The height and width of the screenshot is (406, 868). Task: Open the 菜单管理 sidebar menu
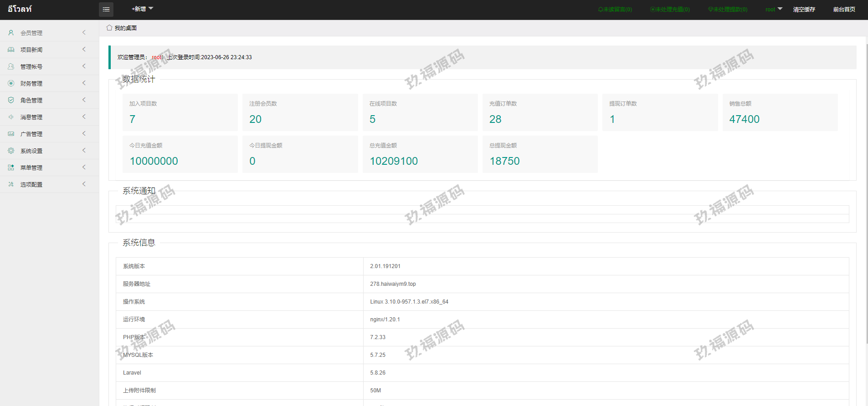(31, 167)
